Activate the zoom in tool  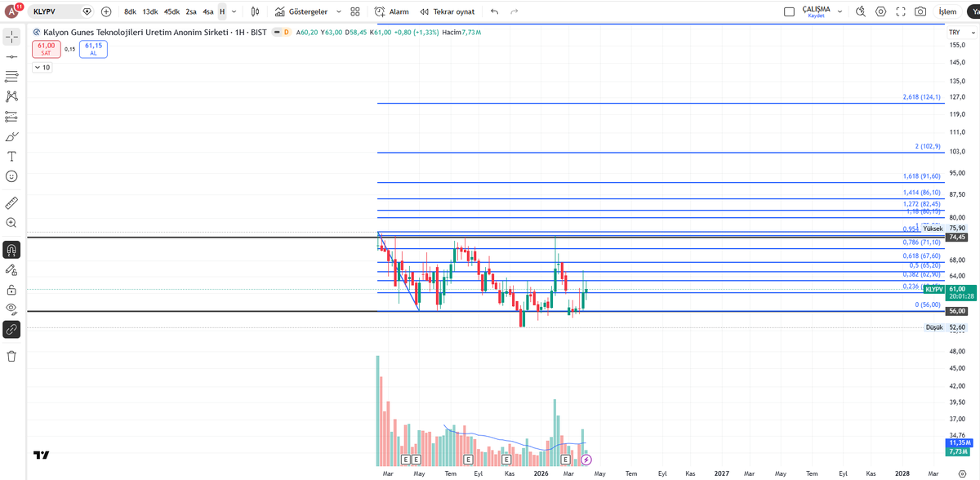tap(12, 223)
